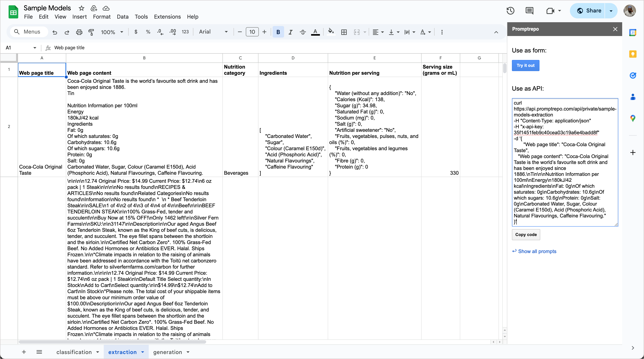This screenshot has width=644, height=359.
Task: Click the font size 10 field
Action: pyautogui.click(x=252, y=32)
